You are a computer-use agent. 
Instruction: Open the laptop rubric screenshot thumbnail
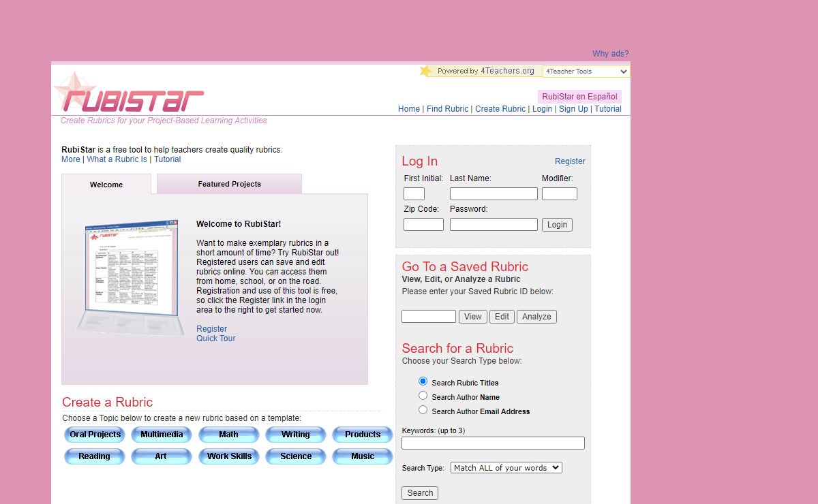pos(130,277)
